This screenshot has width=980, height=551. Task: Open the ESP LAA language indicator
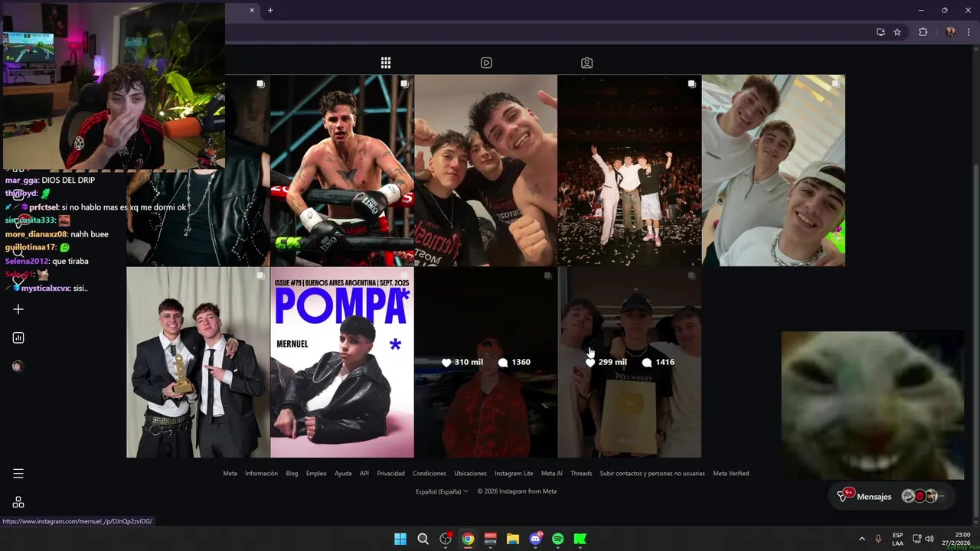coord(897,539)
